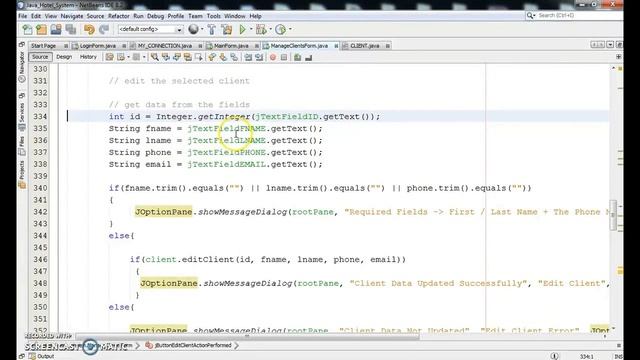This screenshot has height=360, width=640.
Task: Click the New File toolbar icon
Action: [x=27, y=29]
